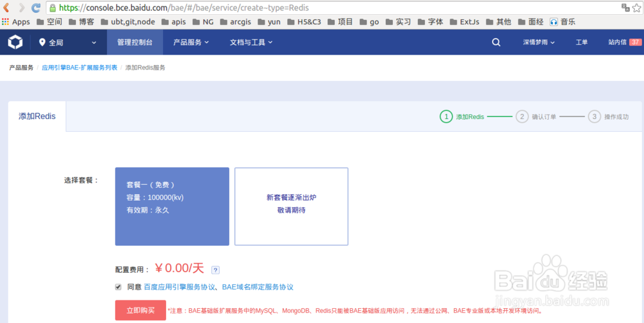Click the 新套餐逐渐出炉 placeholder card
The image size is (644, 323).
(291, 207)
